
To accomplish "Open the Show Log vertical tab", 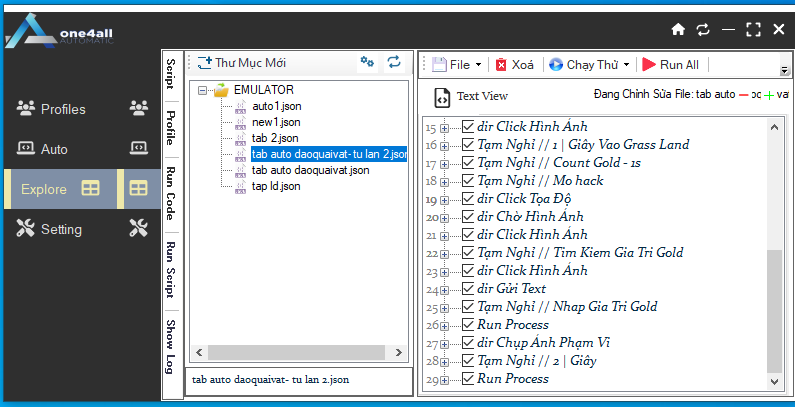I will tap(171, 347).
